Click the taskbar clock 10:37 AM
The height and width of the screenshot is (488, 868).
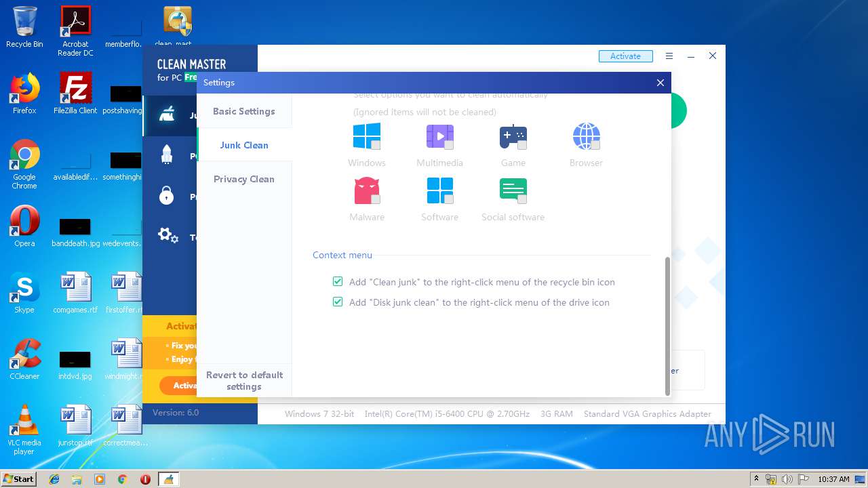click(833, 479)
